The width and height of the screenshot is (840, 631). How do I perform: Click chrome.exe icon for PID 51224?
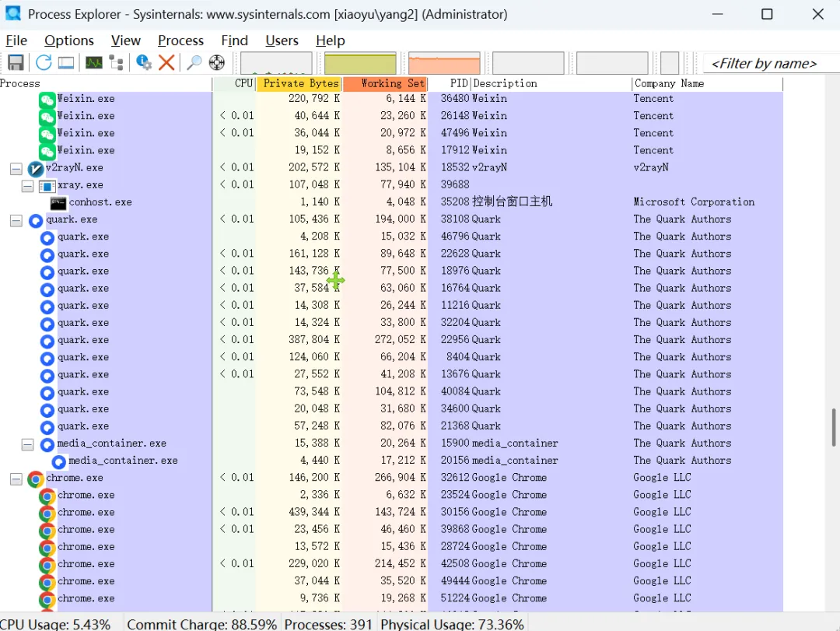click(47, 599)
